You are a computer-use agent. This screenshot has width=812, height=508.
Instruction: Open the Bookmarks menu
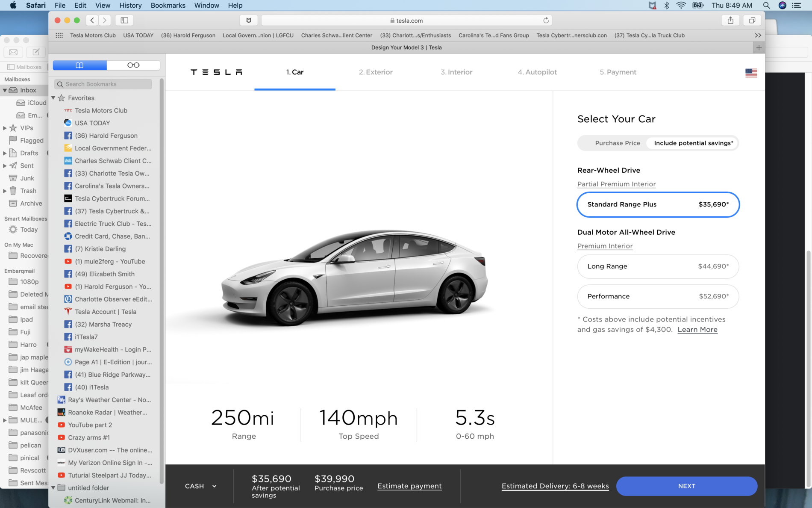click(168, 5)
